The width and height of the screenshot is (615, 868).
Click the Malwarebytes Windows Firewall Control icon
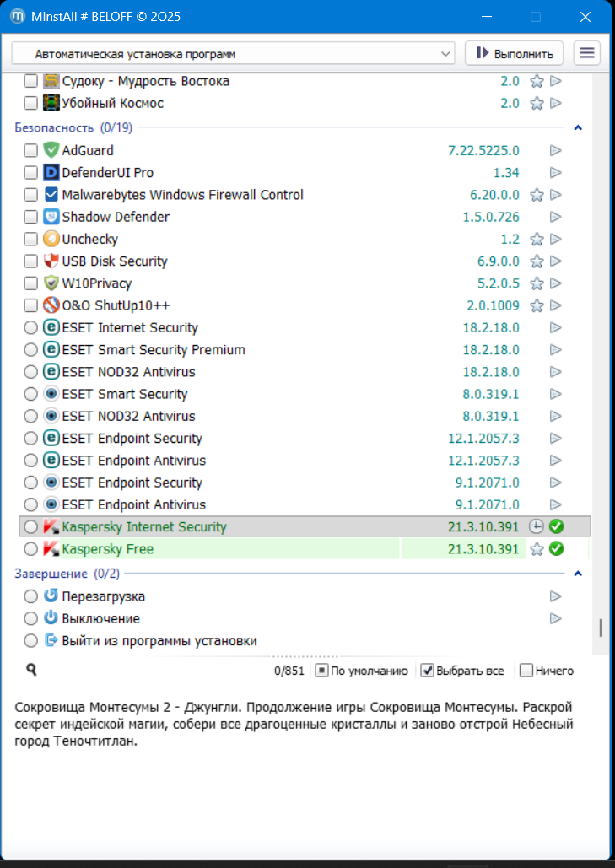click(51, 195)
